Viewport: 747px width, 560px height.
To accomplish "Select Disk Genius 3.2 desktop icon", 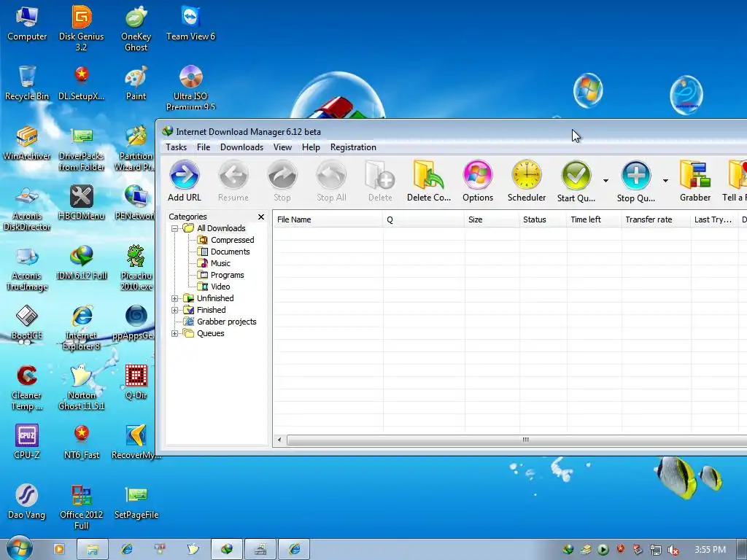I will point(82,28).
